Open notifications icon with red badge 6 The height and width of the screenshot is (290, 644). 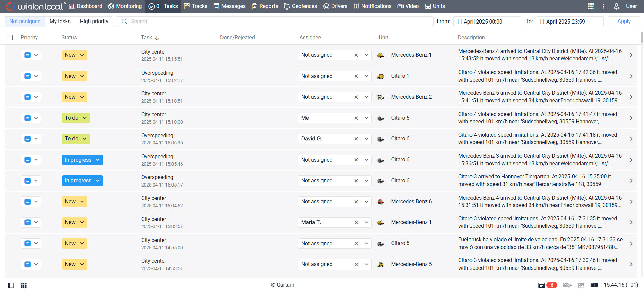pyautogui.click(x=548, y=285)
